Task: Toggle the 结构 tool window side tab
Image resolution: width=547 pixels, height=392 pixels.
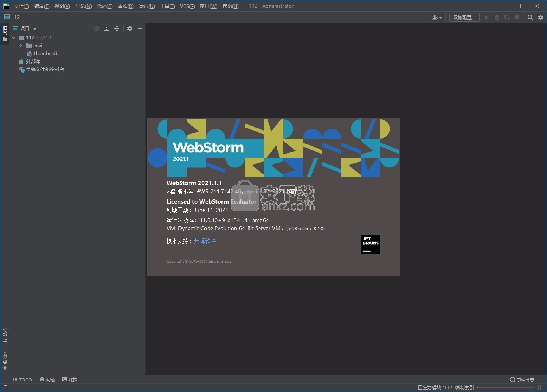Action: point(5,335)
